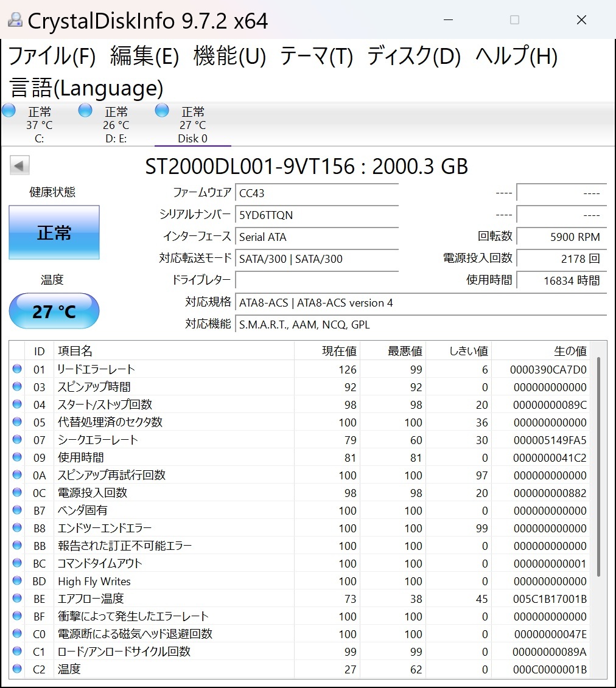Click status dot for attribute 09
This screenshot has height=688, width=616.
[17, 457]
